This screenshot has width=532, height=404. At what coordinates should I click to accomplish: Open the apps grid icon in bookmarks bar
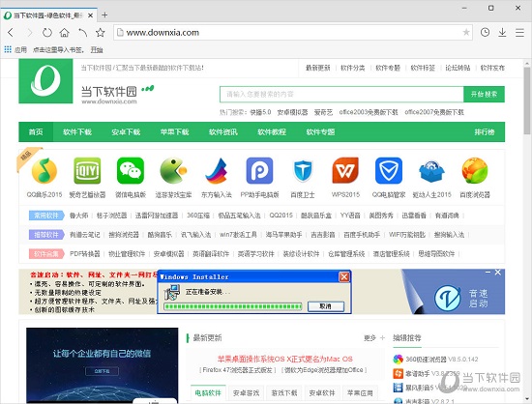pos(8,49)
